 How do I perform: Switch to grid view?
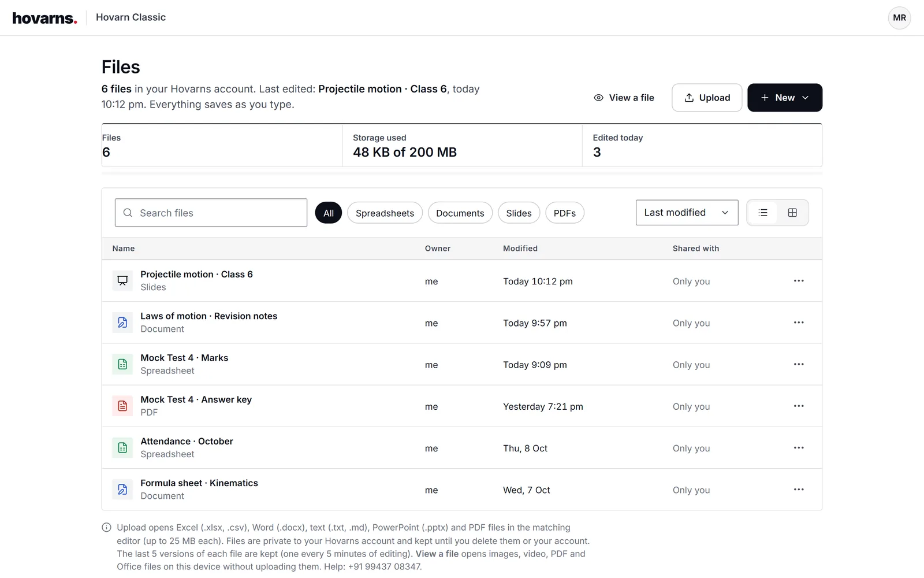click(792, 213)
